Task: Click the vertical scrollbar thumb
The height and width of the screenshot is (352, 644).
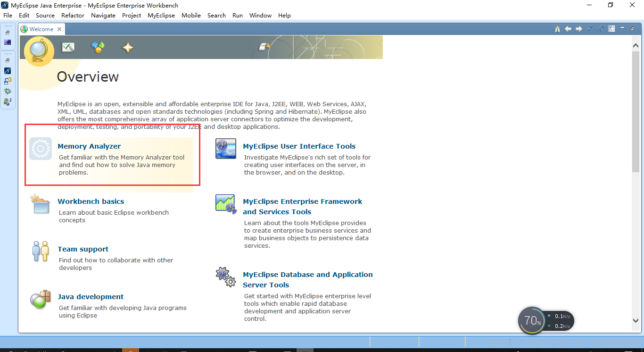Action: (636, 111)
